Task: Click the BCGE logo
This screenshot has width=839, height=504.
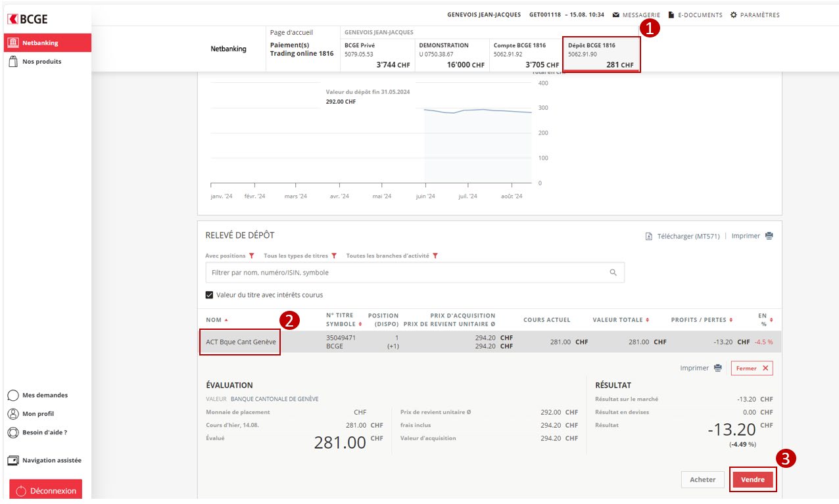Action: coord(29,19)
